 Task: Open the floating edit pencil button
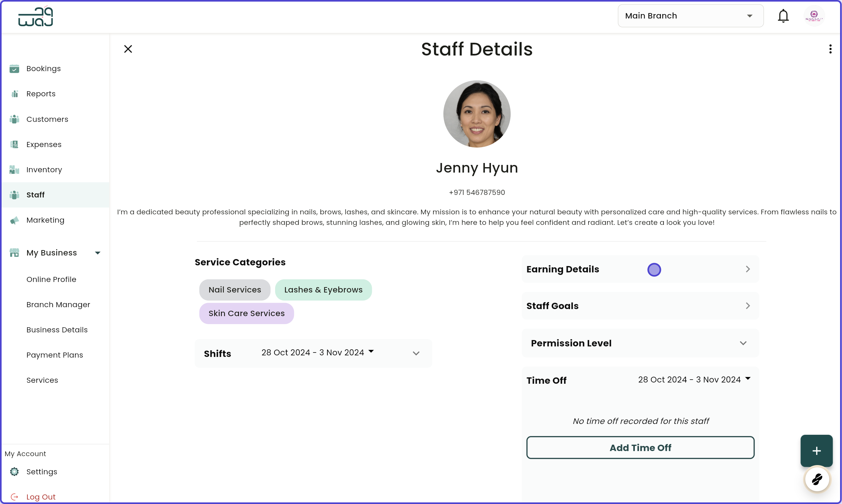[x=817, y=479]
